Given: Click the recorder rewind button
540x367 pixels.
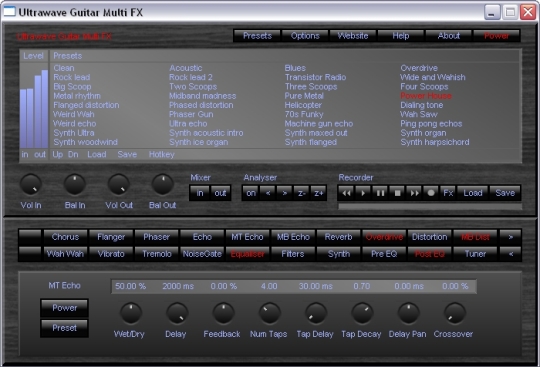Looking at the screenshot, I should (346, 193).
